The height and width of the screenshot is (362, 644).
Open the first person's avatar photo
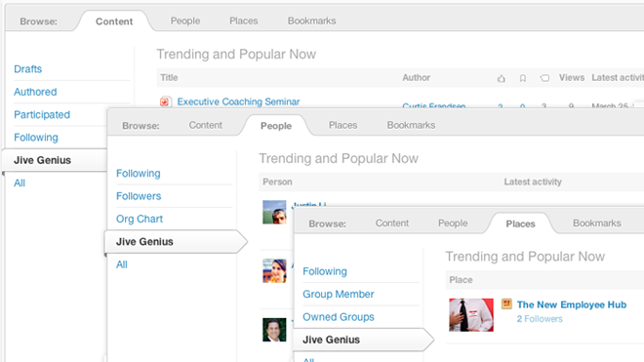click(x=274, y=212)
